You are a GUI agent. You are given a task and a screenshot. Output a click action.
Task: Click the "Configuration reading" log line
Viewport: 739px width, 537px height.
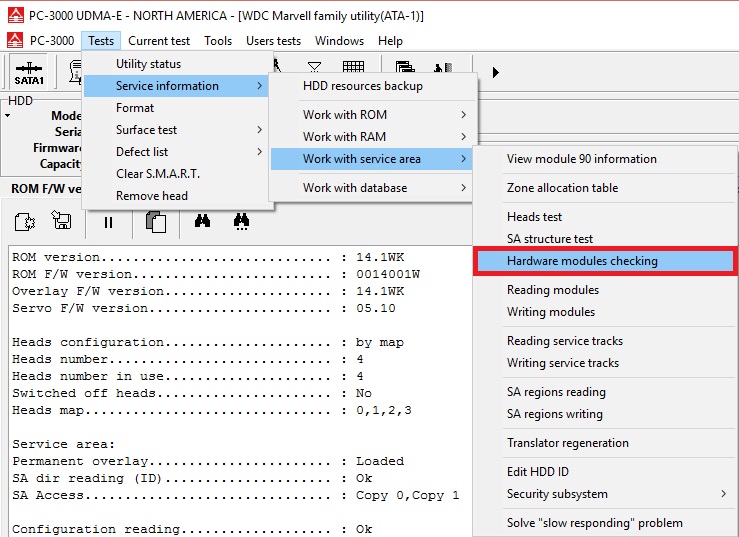click(192, 529)
